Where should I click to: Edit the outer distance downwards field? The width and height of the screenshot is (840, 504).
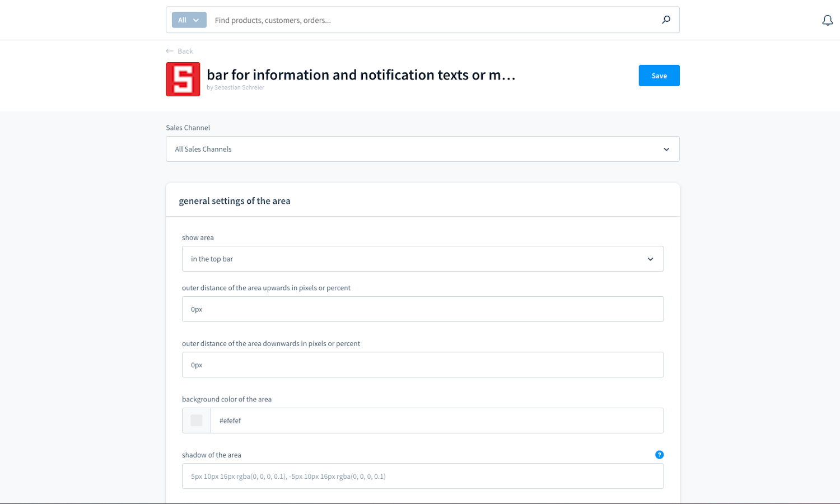coord(423,365)
